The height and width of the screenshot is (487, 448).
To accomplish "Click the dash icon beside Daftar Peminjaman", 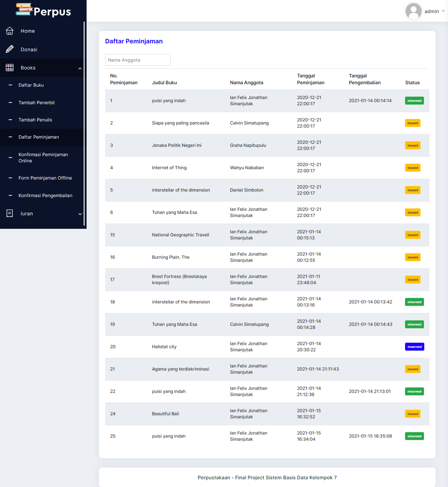I will [10, 137].
